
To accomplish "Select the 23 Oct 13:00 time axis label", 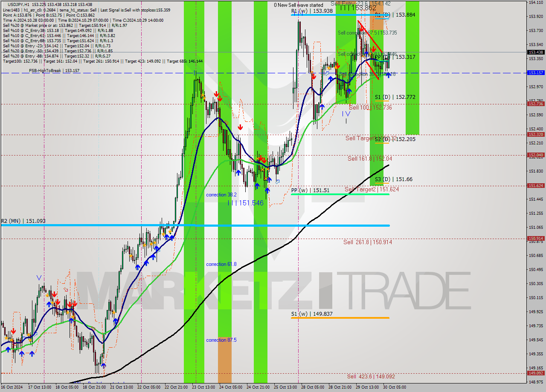I will 203,387.
